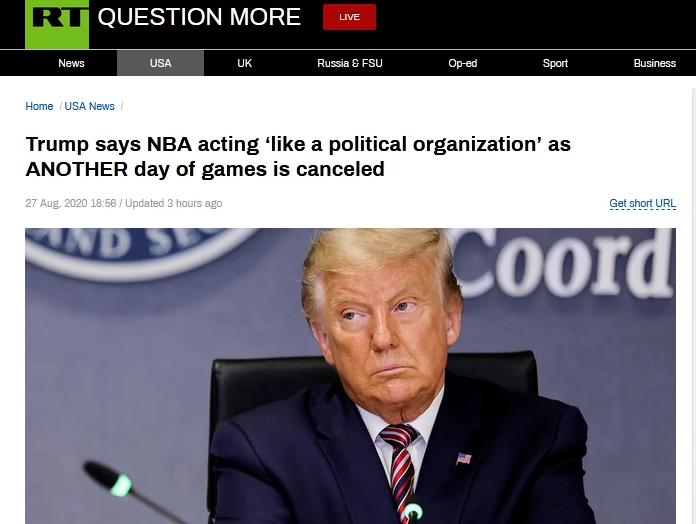Select the News menu item

point(71,63)
